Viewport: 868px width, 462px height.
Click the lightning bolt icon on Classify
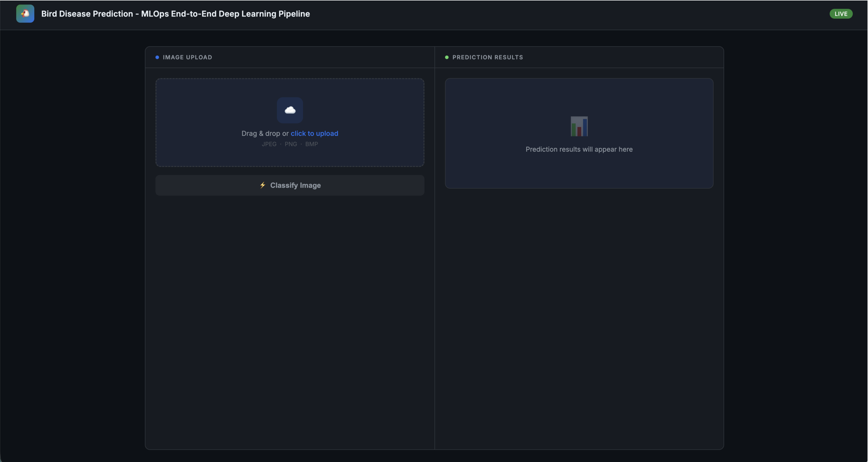pos(263,185)
